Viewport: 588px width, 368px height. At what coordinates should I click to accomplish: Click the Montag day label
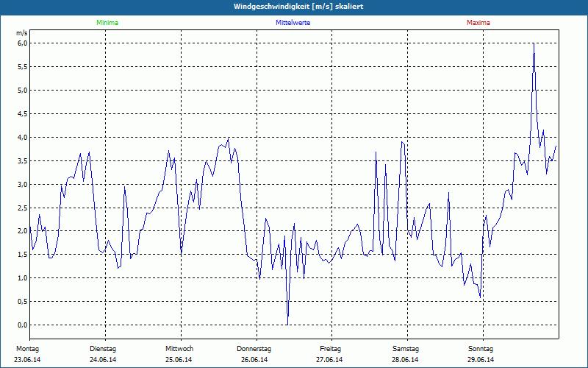click(x=27, y=349)
